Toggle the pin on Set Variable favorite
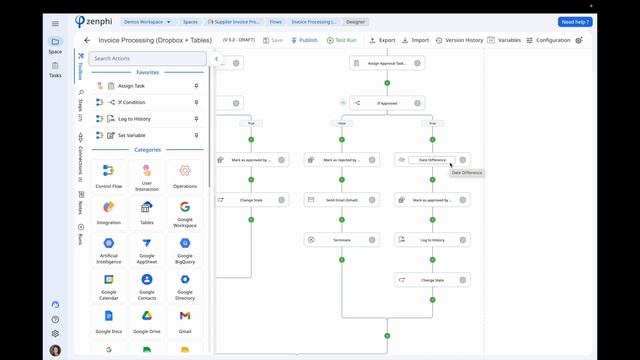Viewport: 640px width, 360px height. pos(196,135)
